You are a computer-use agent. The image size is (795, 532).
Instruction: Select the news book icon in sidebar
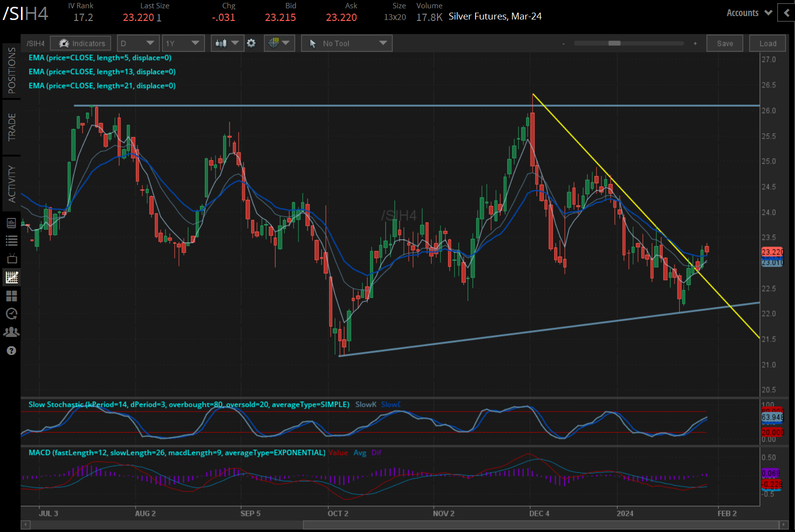[x=12, y=223]
